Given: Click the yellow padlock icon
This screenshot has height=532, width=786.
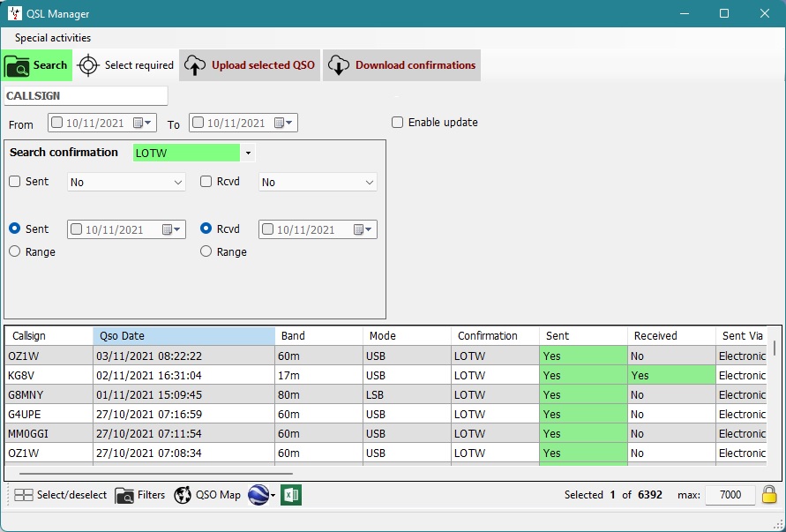Looking at the screenshot, I should pyautogui.click(x=769, y=494).
